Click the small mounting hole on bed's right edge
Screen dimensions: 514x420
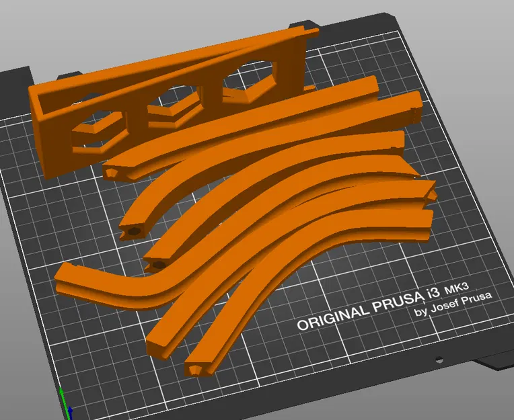pos(439,360)
